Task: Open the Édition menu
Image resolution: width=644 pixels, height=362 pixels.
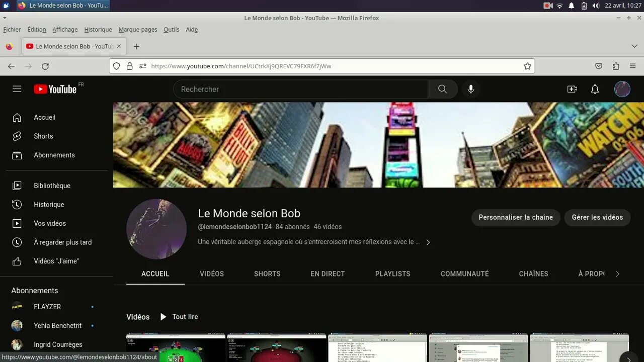Action: coord(37,30)
